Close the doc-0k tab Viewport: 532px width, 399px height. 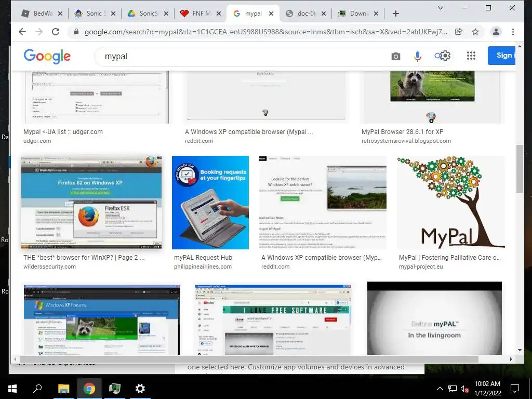point(324,14)
